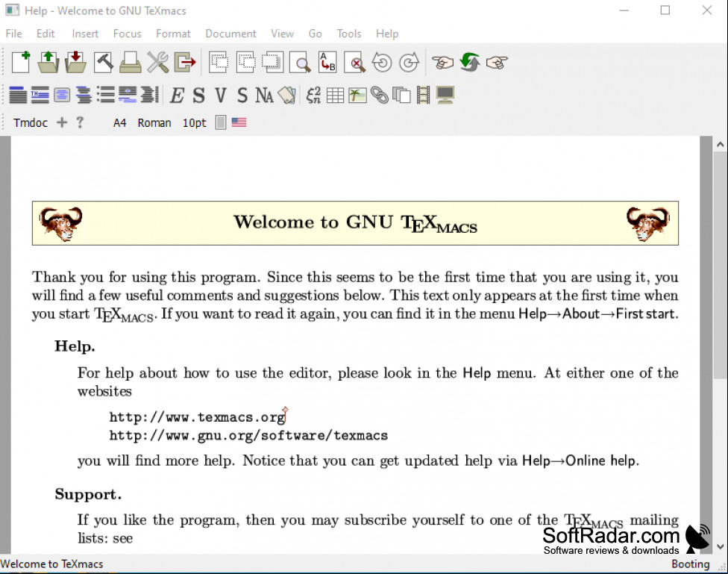Apply sans-serif style with the thin S icon

tap(242, 96)
